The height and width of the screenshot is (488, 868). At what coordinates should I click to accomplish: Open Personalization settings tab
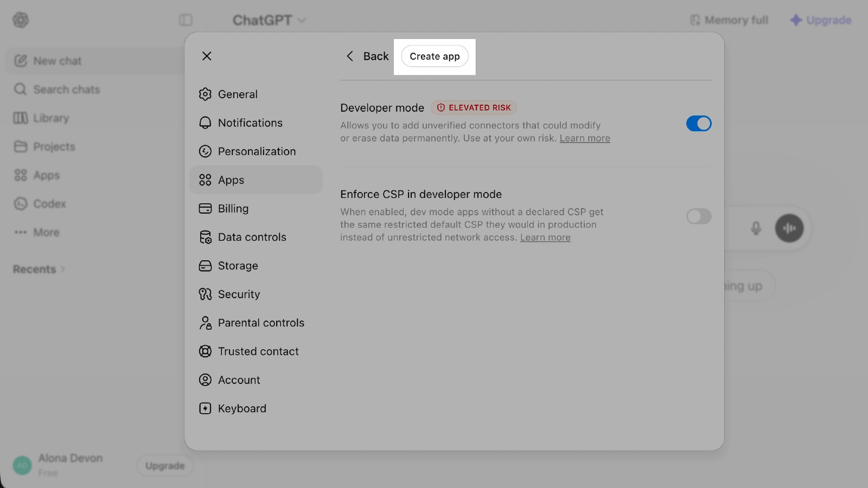[256, 151]
